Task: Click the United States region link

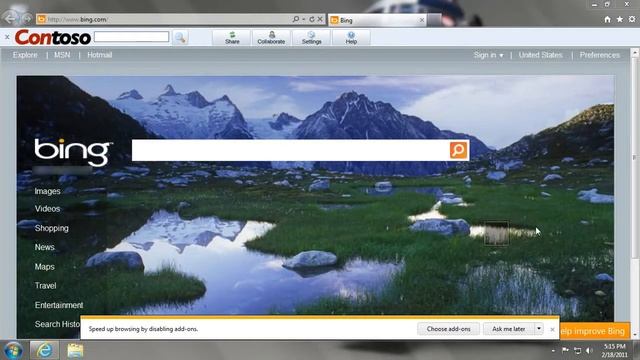Action: click(x=540, y=55)
